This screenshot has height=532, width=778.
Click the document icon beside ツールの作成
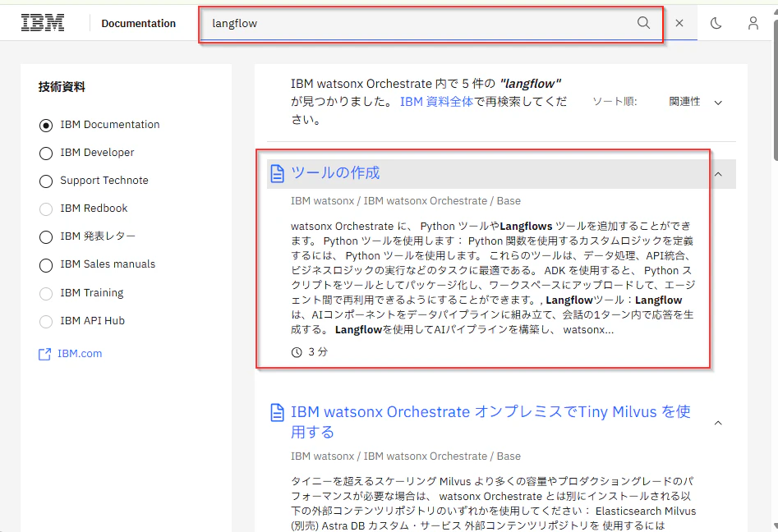[277, 173]
